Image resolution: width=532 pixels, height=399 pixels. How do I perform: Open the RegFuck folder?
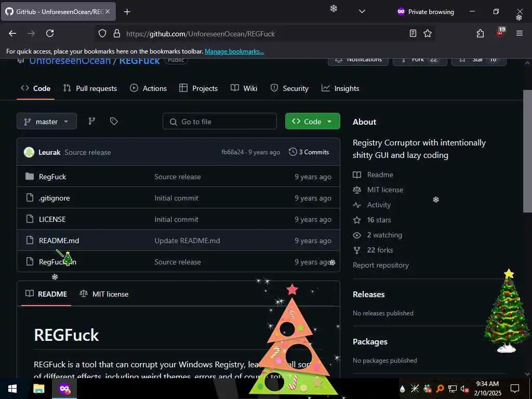point(52,177)
